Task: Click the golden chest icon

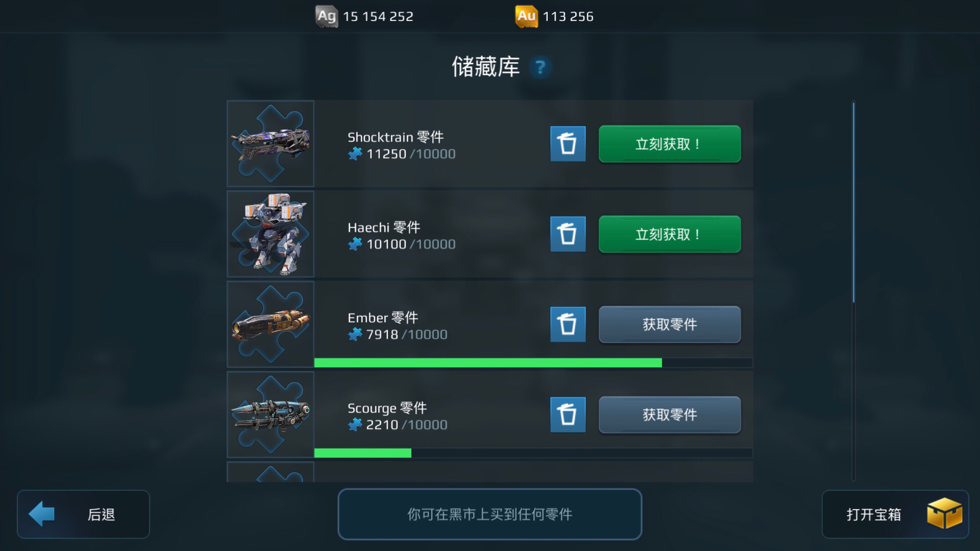Action: (944, 513)
